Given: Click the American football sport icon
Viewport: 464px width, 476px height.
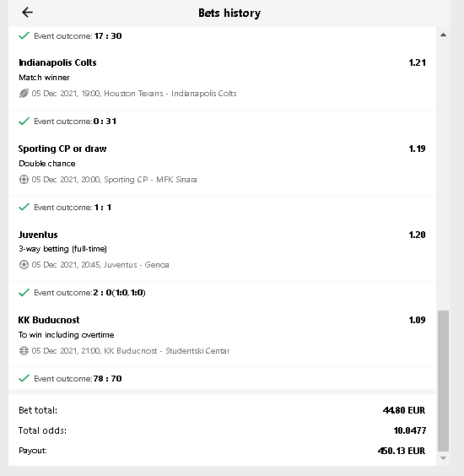Looking at the screenshot, I should (24, 93).
